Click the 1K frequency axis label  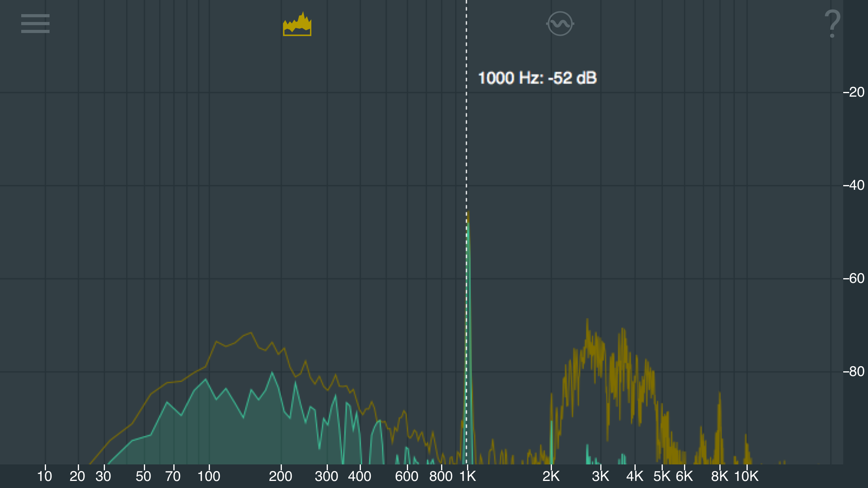468,476
